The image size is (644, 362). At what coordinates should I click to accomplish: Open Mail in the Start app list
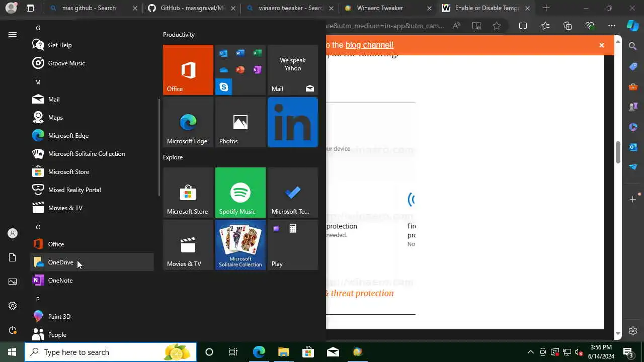point(92,99)
